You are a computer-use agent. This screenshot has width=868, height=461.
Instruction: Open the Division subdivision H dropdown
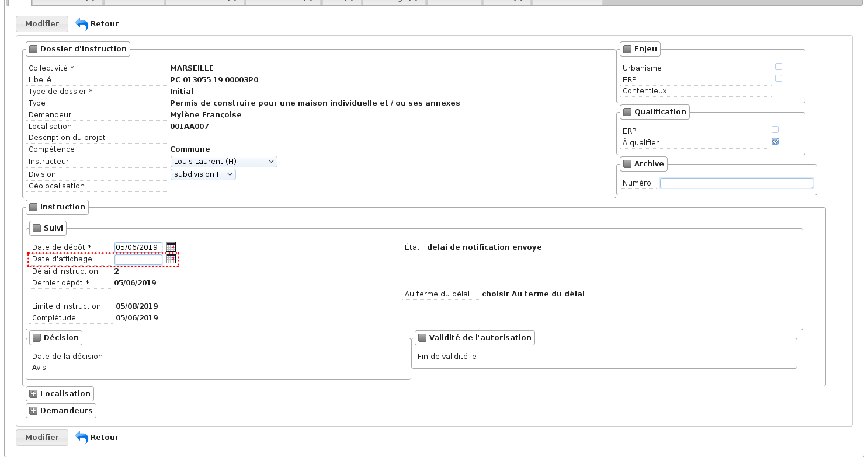click(203, 174)
